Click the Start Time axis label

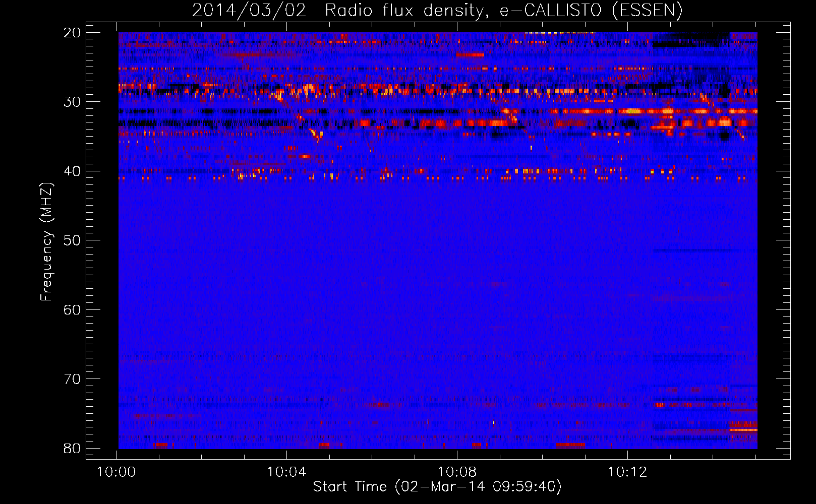tap(437, 487)
